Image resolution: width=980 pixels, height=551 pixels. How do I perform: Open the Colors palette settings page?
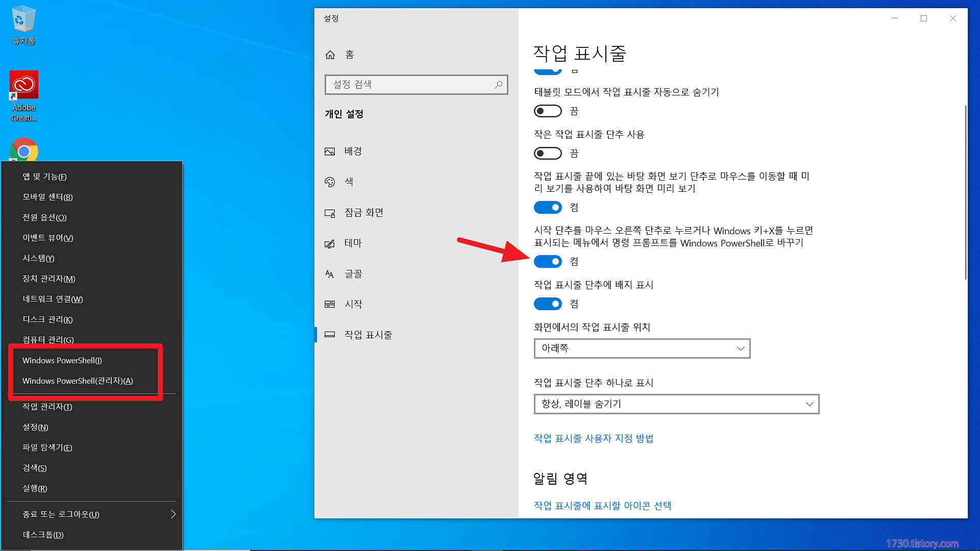(349, 182)
